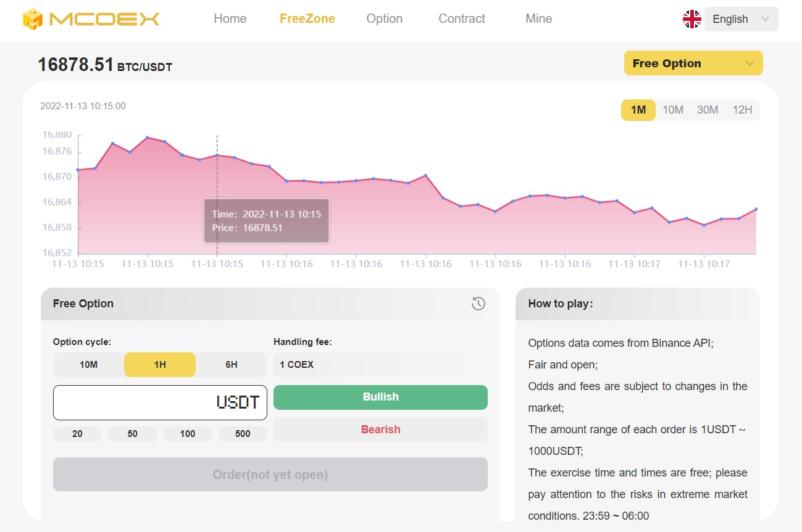
Task: Set amount to 100 USDT
Action: coord(188,434)
